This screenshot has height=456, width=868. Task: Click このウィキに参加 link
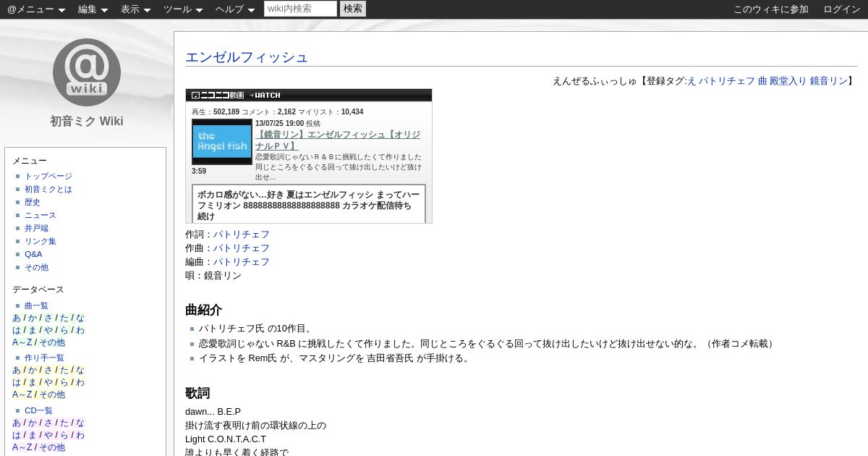(x=771, y=9)
